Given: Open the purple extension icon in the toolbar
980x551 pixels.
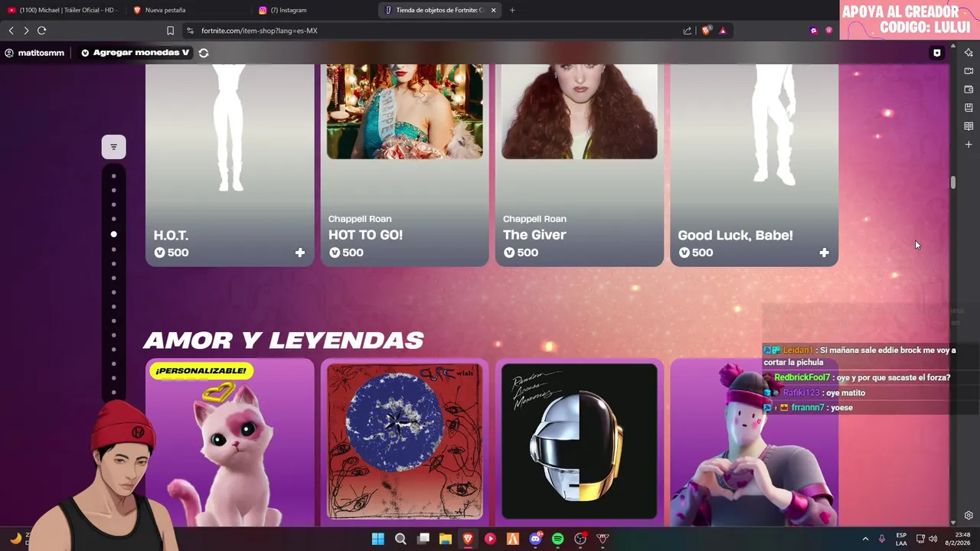Looking at the screenshot, I should click(813, 31).
